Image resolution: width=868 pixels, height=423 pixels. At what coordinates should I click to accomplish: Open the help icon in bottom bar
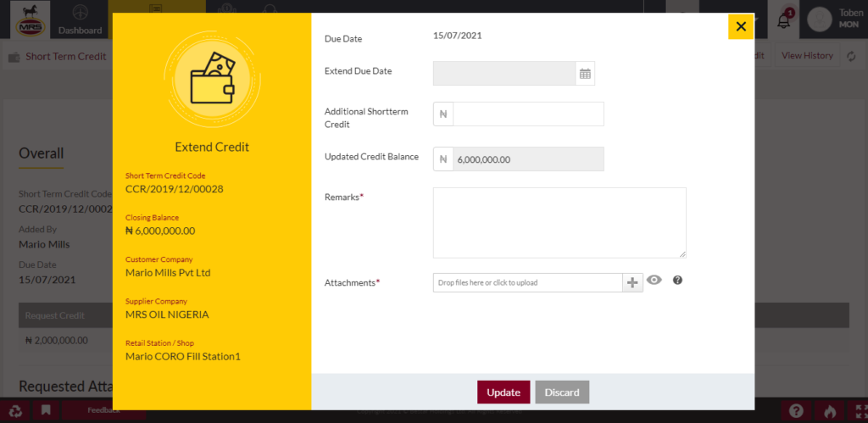click(796, 411)
